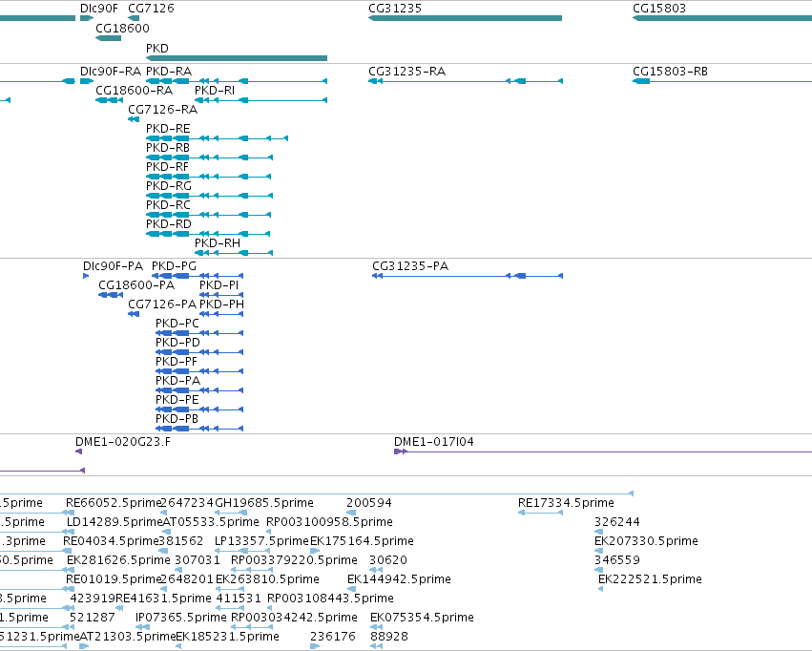Click the EK144942.5prime EST label
This screenshot has height=651, width=812.
click(x=399, y=579)
